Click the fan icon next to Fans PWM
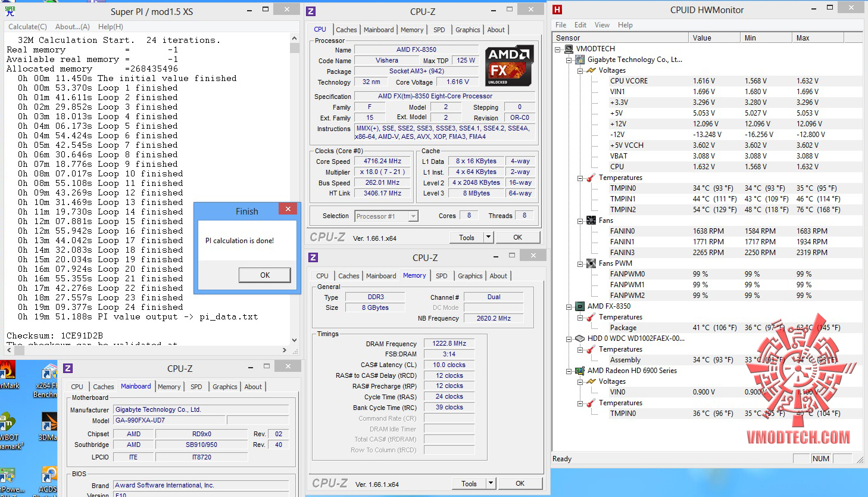Viewport: 868px width, 497px height. pos(591,263)
